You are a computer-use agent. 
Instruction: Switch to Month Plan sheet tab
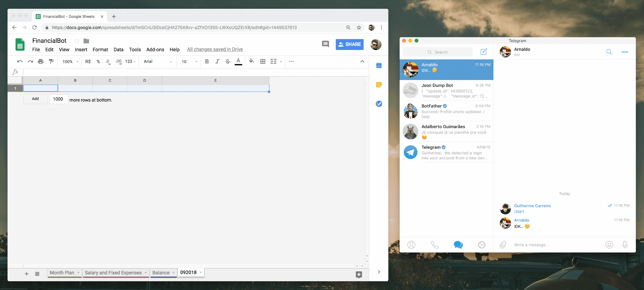pyautogui.click(x=62, y=272)
